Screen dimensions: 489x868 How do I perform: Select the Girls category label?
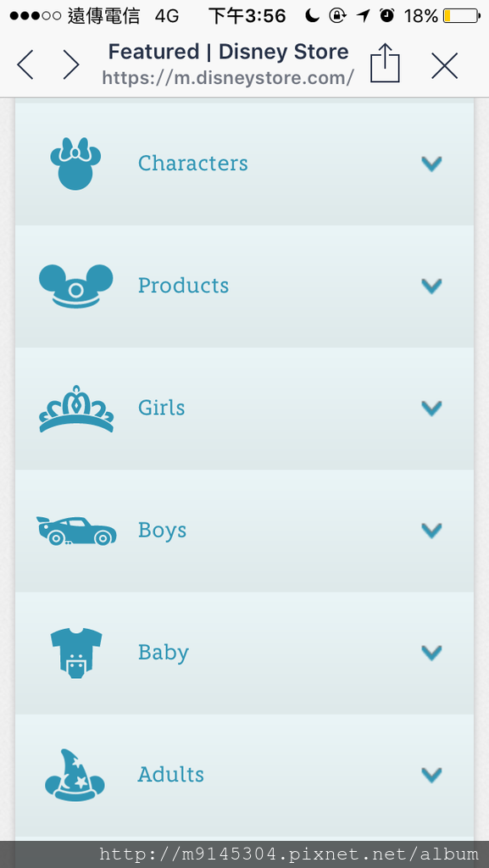pos(161,408)
